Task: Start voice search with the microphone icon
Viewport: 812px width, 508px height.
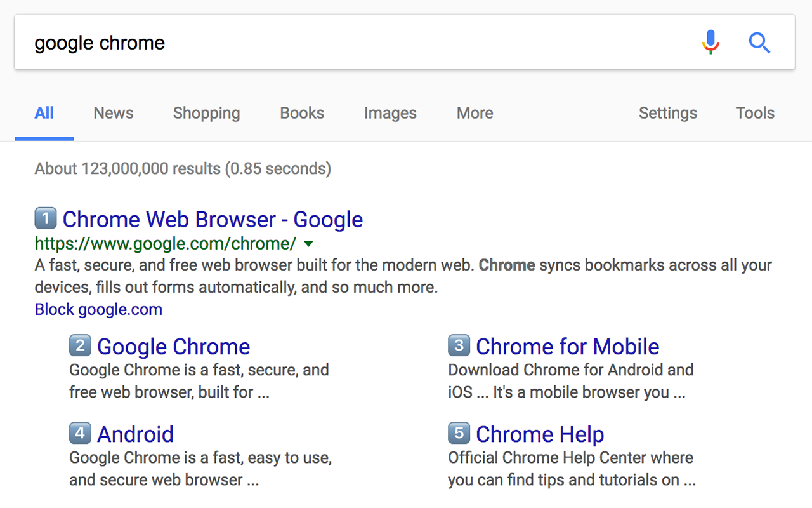Action: [x=710, y=43]
